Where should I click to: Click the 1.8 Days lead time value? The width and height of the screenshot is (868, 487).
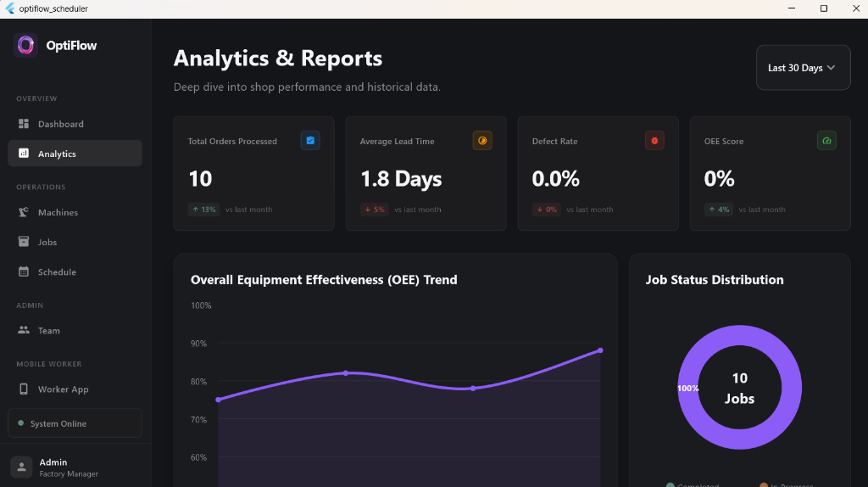click(x=401, y=178)
